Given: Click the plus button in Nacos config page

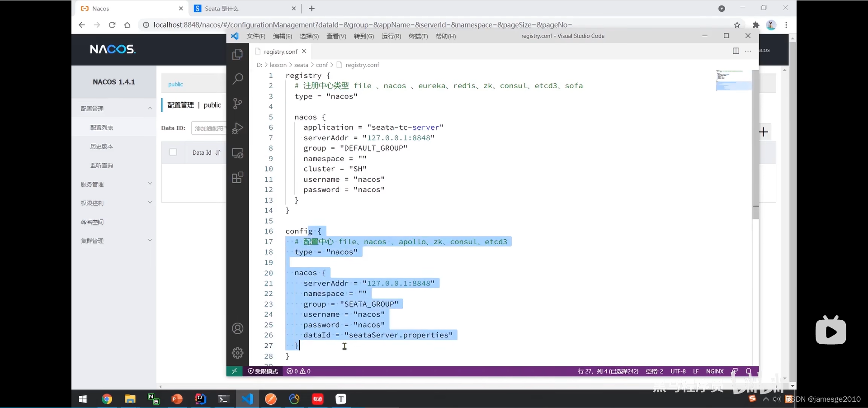Looking at the screenshot, I should [x=764, y=132].
